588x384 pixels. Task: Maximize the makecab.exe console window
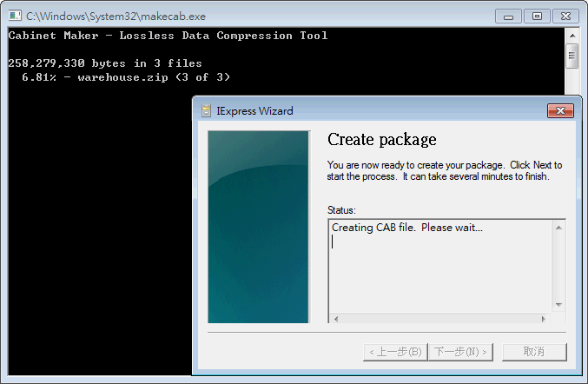[537, 17]
